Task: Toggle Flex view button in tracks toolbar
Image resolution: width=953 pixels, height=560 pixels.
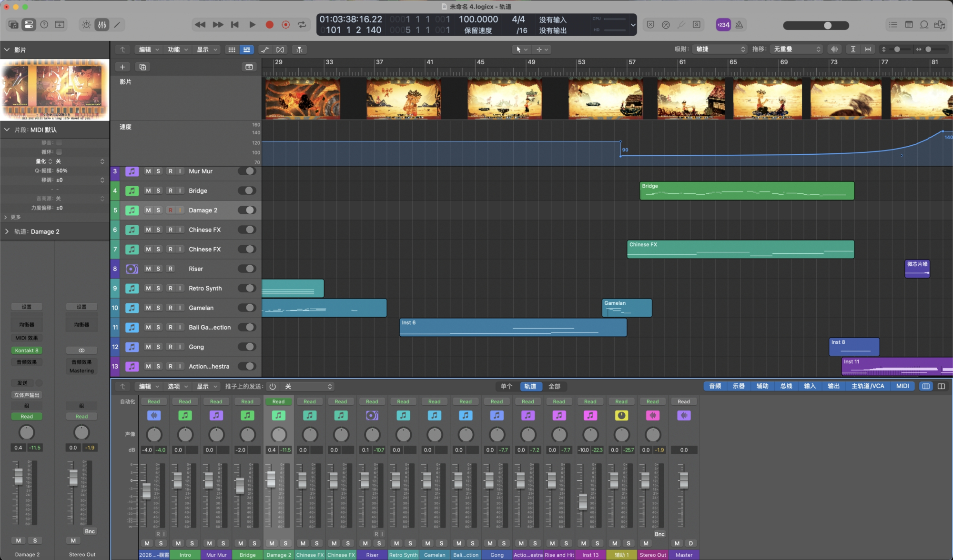Action: [280, 50]
